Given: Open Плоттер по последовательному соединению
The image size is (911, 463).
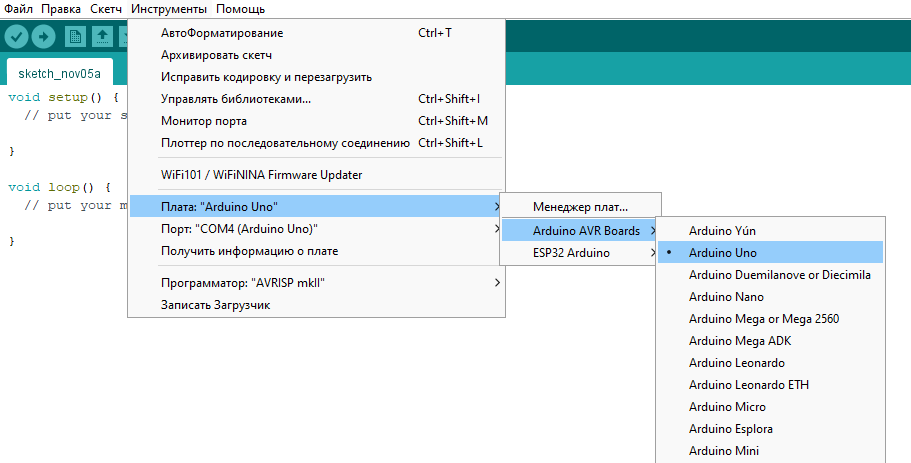Looking at the screenshot, I should point(317,143).
